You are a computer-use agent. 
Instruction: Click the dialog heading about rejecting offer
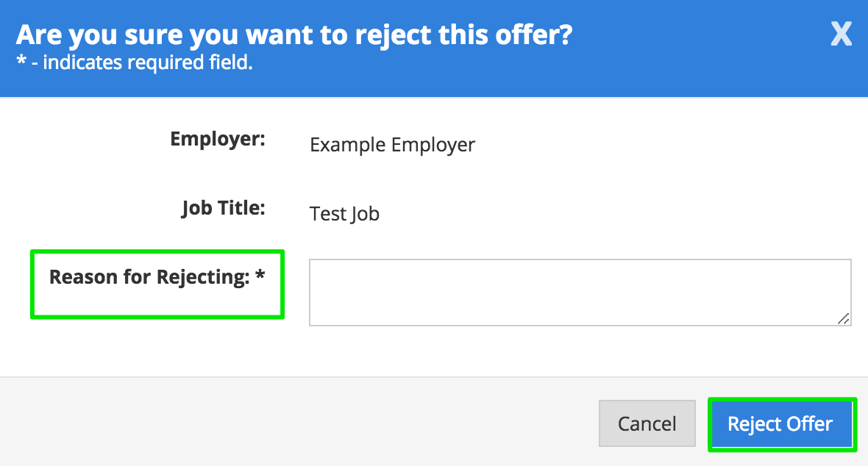(294, 35)
